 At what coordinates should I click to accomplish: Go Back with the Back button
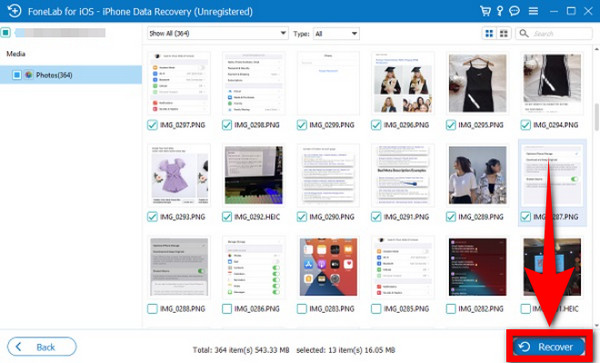point(42,347)
